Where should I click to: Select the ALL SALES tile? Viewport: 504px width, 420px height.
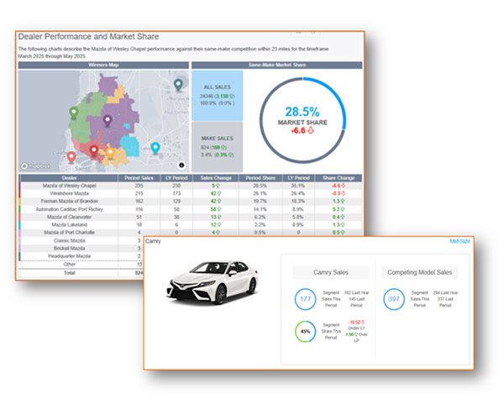[x=218, y=96]
